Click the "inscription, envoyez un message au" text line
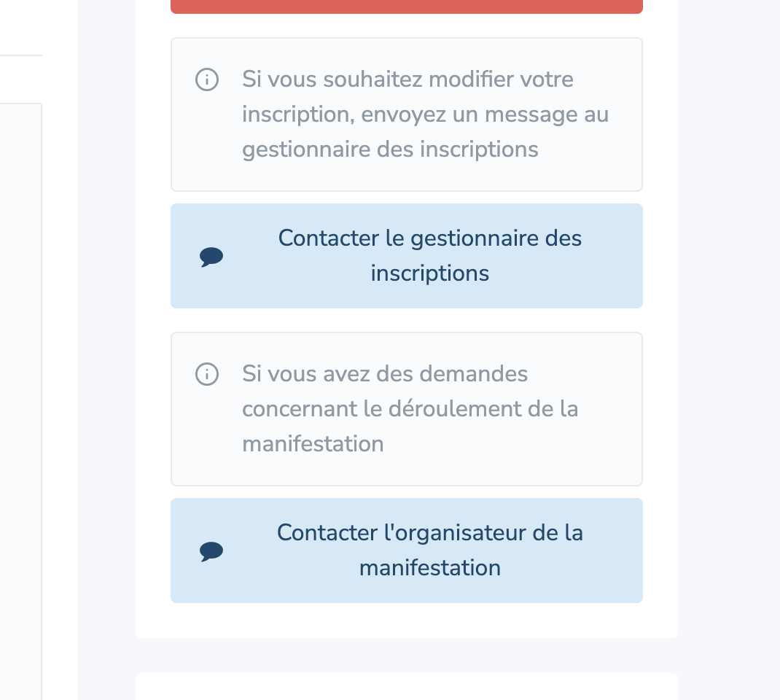Image resolution: width=780 pixels, height=700 pixels. click(425, 114)
